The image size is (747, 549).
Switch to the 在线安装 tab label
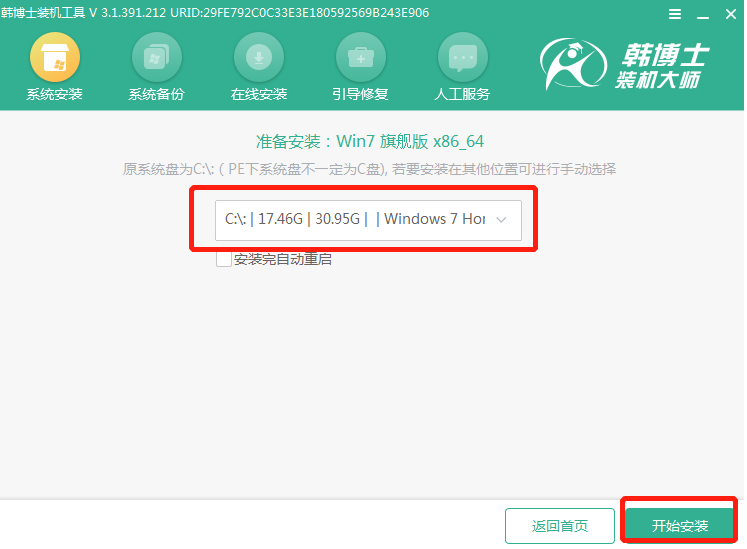pyautogui.click(x=259, y=94)
